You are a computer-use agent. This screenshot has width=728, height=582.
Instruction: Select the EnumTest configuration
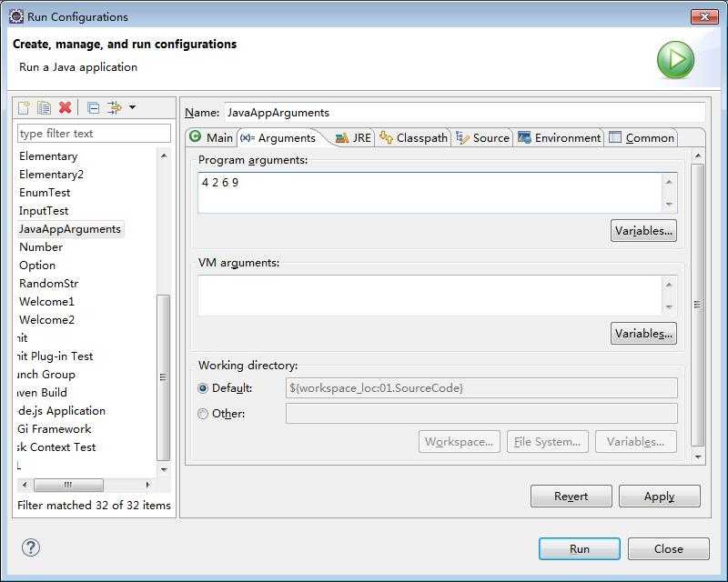tap(45, 193)
